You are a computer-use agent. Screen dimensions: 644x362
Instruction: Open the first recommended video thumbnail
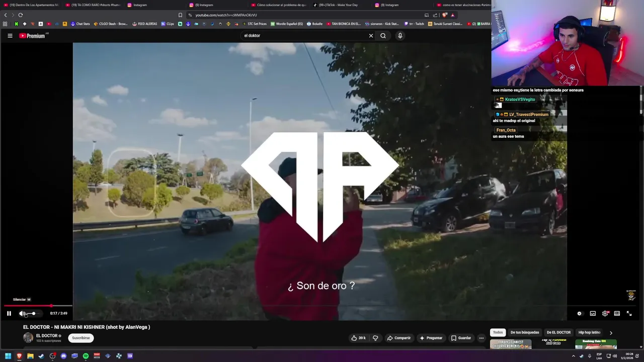511,344
